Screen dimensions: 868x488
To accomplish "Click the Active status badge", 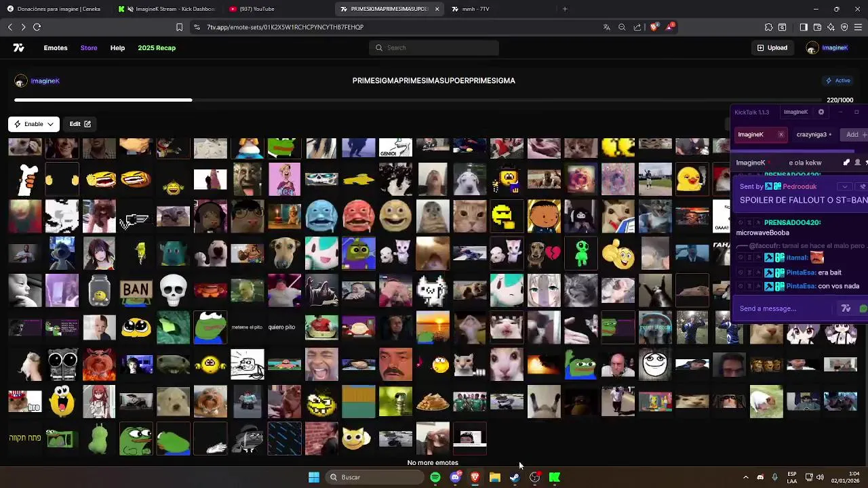I will [x=838, y=81].
